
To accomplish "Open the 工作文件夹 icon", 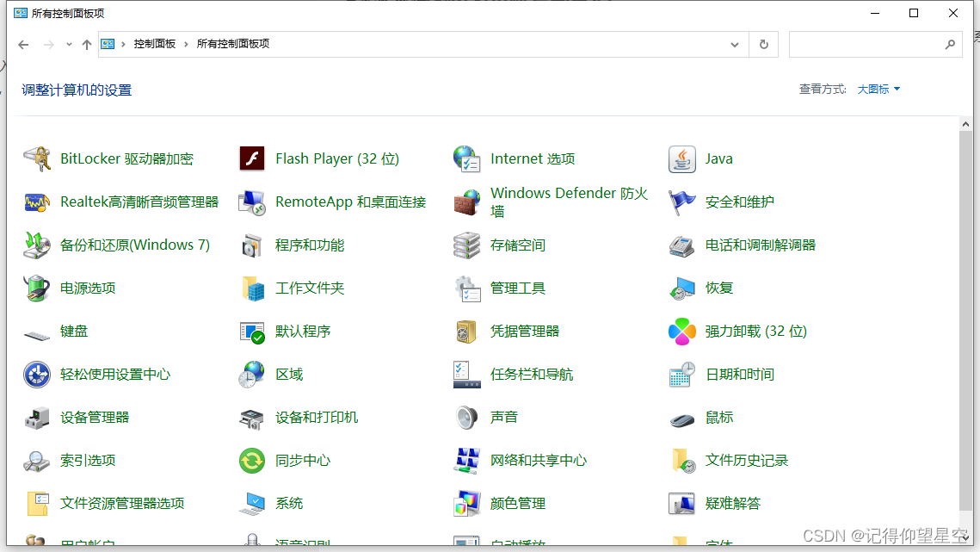I will tap(252, 288).
